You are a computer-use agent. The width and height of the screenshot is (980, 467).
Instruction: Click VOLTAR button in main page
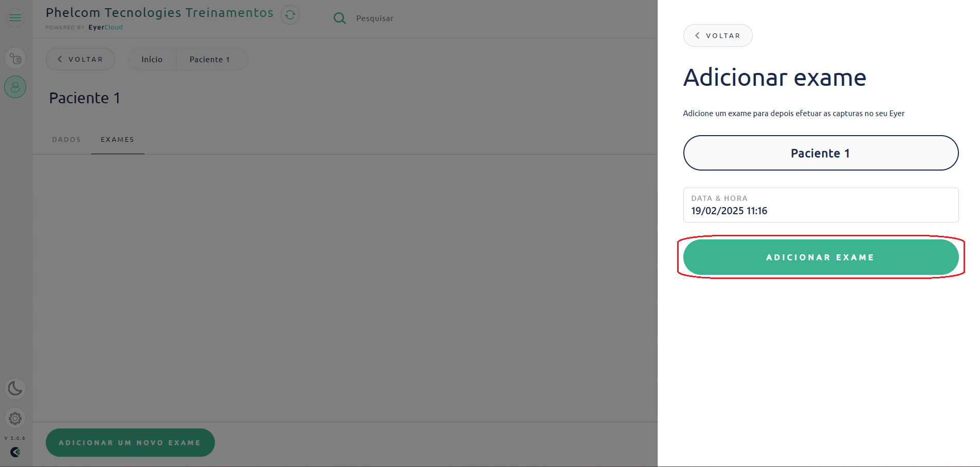point(80,60)
